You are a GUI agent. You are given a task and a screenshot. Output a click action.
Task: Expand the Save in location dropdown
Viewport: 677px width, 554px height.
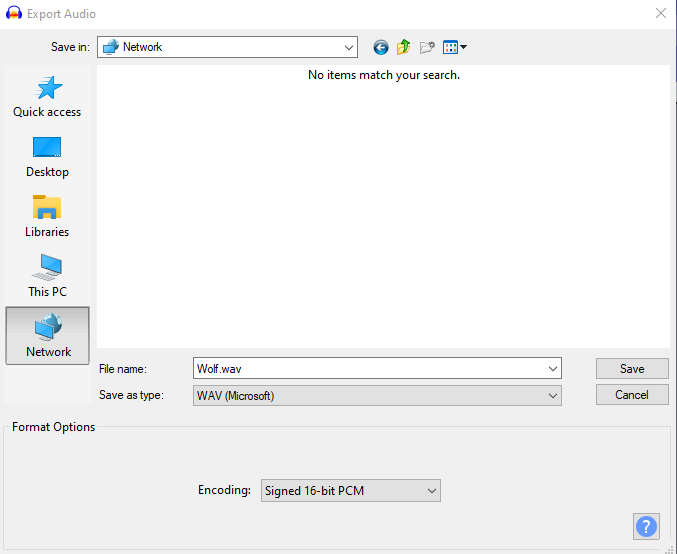349,47
